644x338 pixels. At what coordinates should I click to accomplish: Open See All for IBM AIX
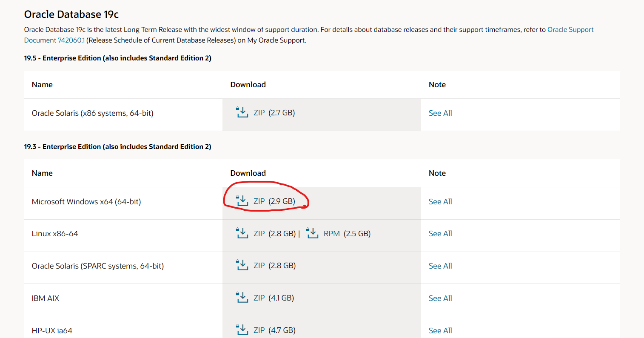click(x=440, y=298)
